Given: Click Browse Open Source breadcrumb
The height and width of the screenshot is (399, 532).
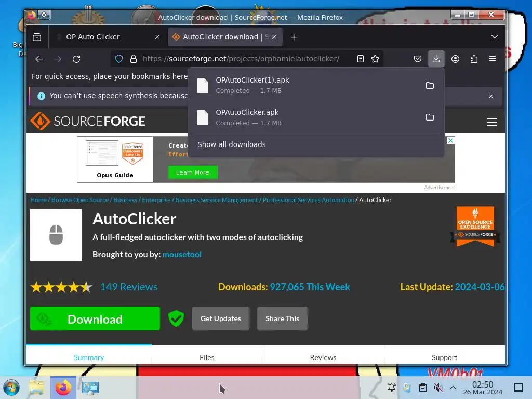Looking at the screenshot, I should point(79,200).
